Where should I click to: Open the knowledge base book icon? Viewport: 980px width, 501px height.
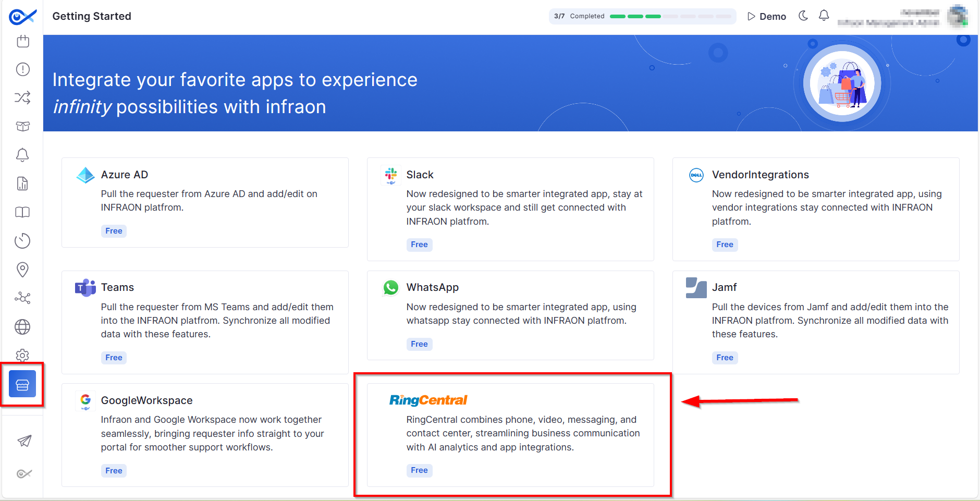pyautogui.click(x=22, y=212)
